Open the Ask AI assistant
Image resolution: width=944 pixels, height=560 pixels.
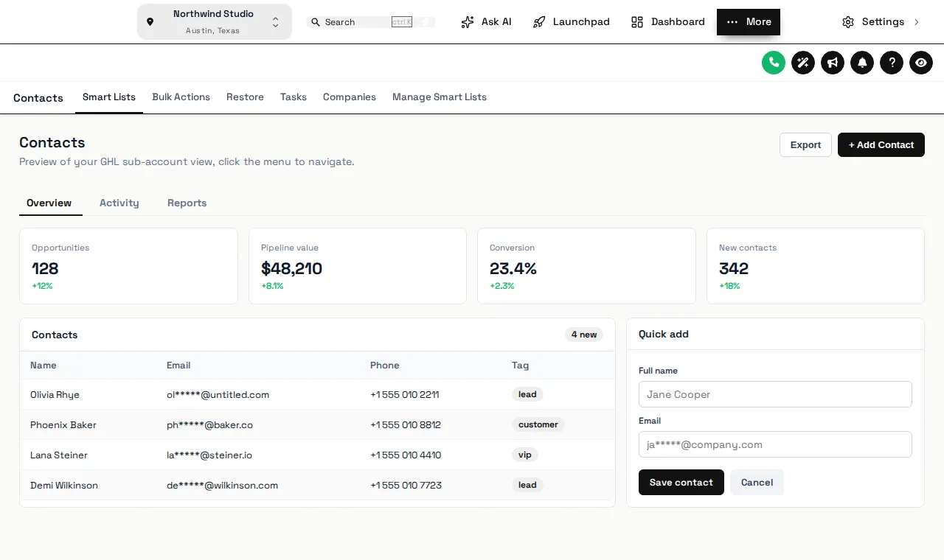[x=486, y=22]
